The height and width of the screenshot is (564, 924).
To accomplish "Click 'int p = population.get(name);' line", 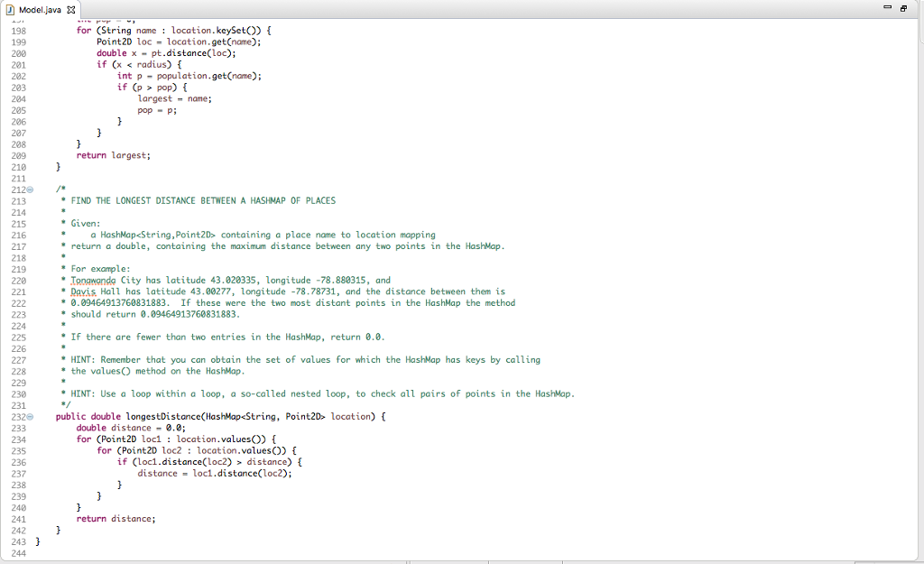I will pos(189,76).
